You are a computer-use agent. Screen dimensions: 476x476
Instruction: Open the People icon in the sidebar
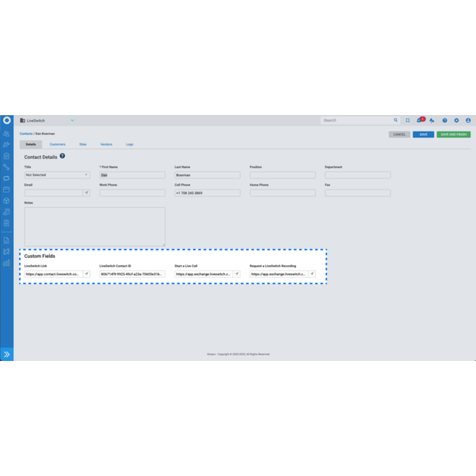6,133
